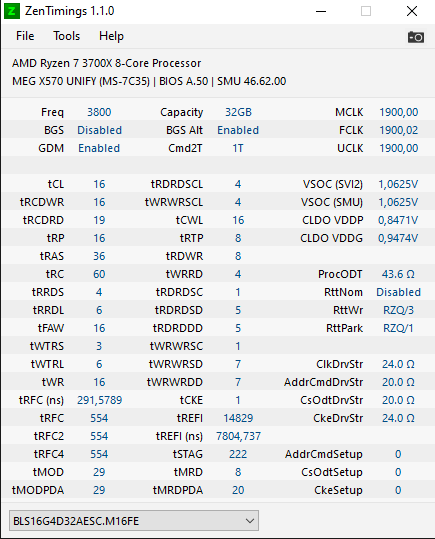435x539 pixels.
Task: Close the ZenTimings window
Action: click(412, 11)
